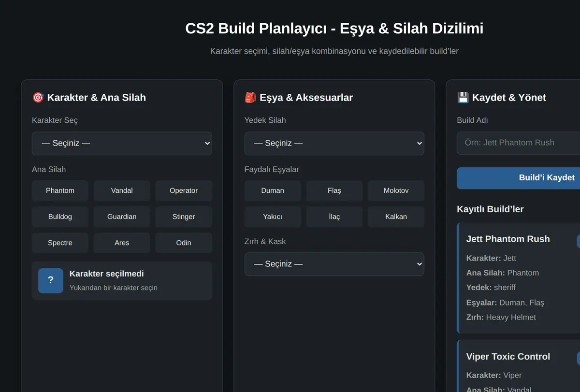Image resolution: width=580 pixels, height=392 pixels.
Task: Pick the Bulldog weapon
Action: 60,217
